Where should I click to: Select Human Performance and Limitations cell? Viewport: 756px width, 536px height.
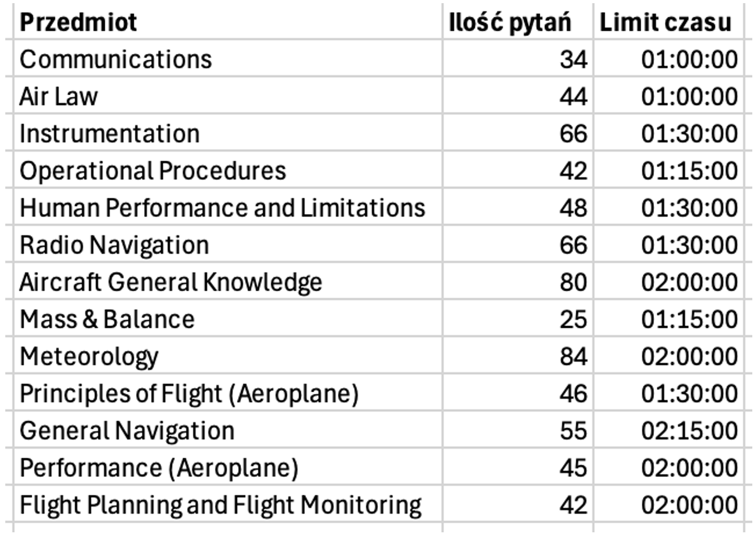tap(228, 207)
